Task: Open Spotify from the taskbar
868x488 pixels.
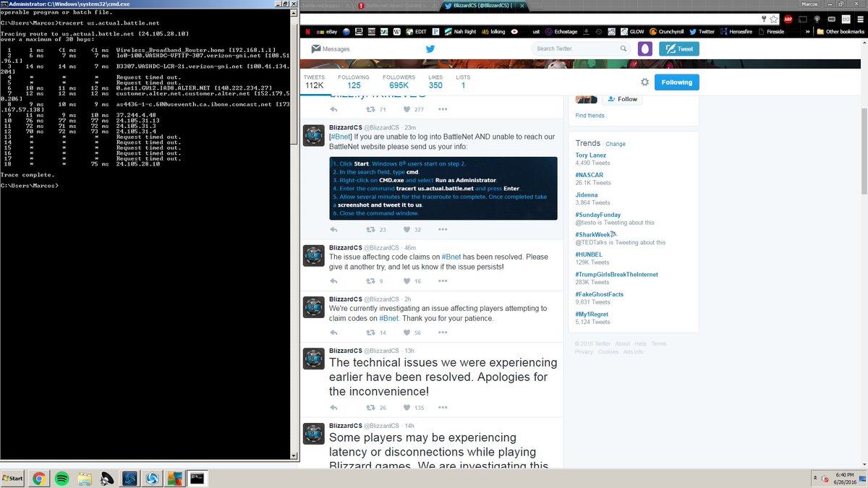Action: (61, 479)
